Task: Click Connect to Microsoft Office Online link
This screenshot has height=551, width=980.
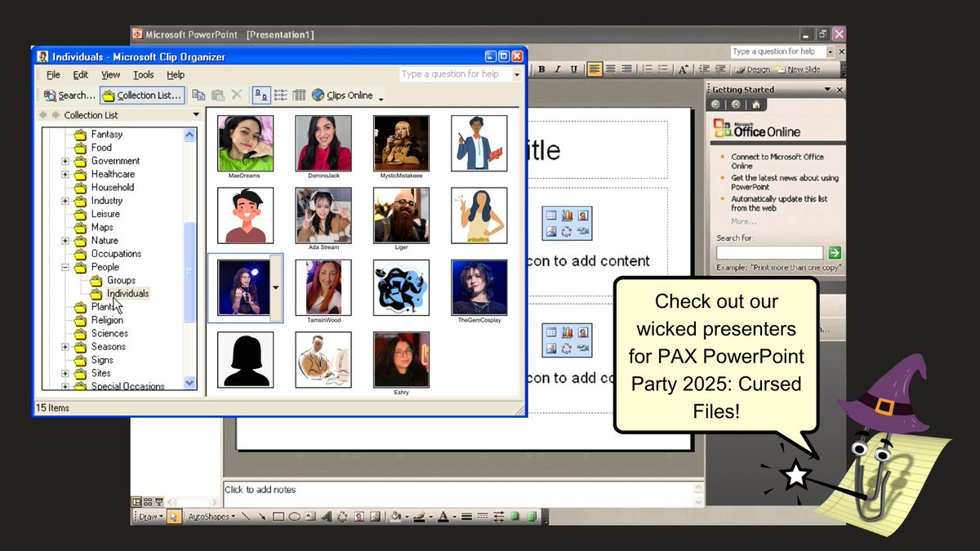Action: [x=777, y=161]
